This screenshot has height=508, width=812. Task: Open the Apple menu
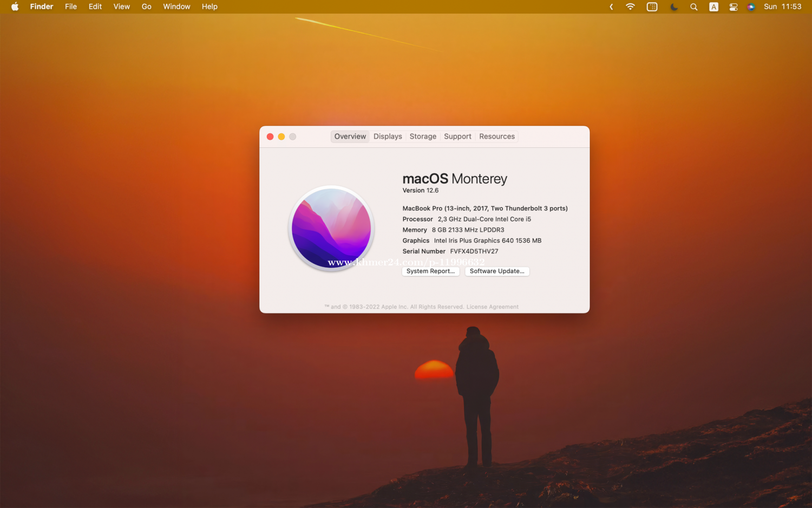tap(15, 6)
